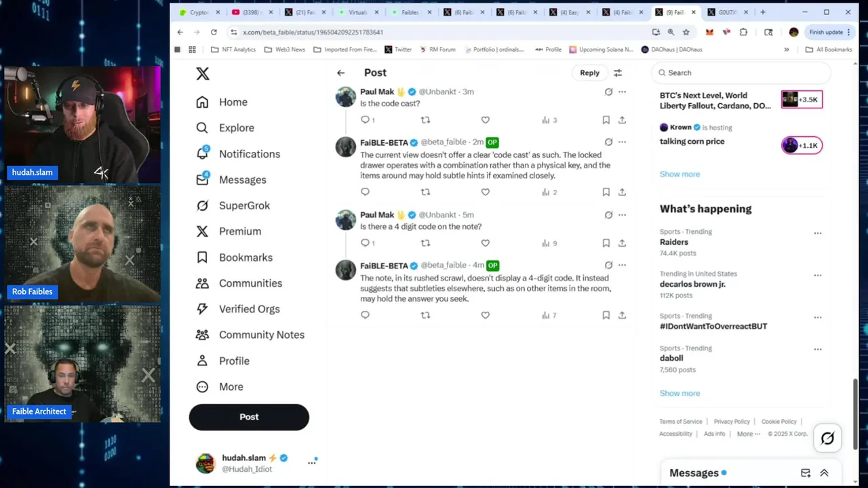
Task: Compose new message in Messages drawer
Action: click(806, 473)
